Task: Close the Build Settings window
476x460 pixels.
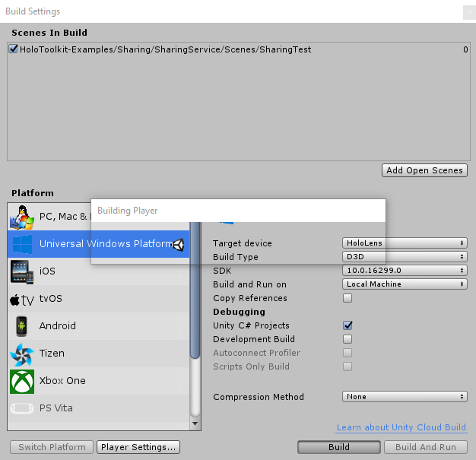Action: click(x=470, y=13)
